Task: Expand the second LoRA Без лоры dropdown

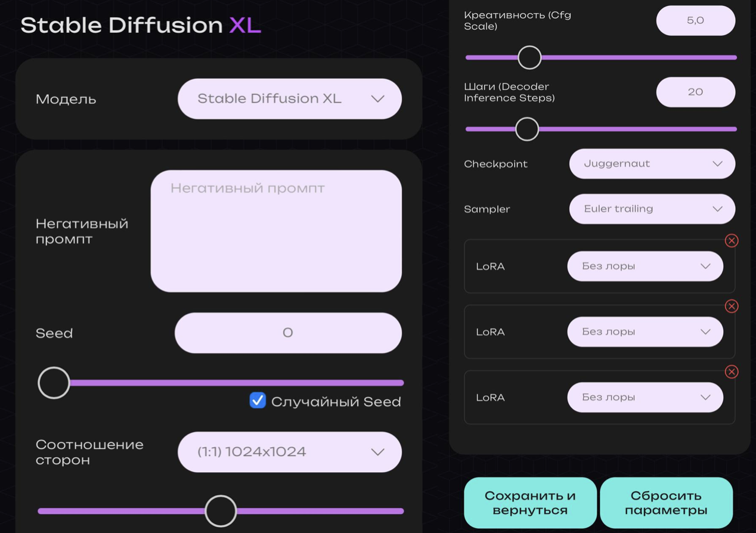Action: point(645,332)
